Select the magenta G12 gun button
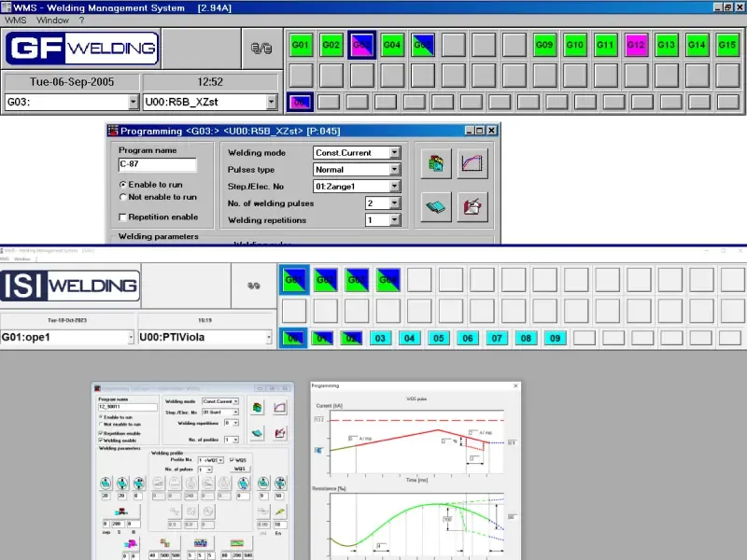The width and height of the screenshot is (747, 560). [x=636, y=45]
